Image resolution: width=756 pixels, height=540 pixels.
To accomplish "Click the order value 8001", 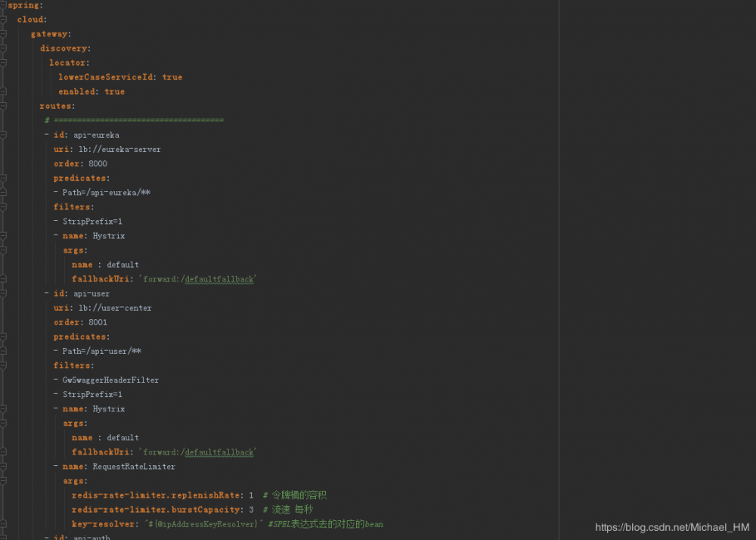I will tap(98, 322).
